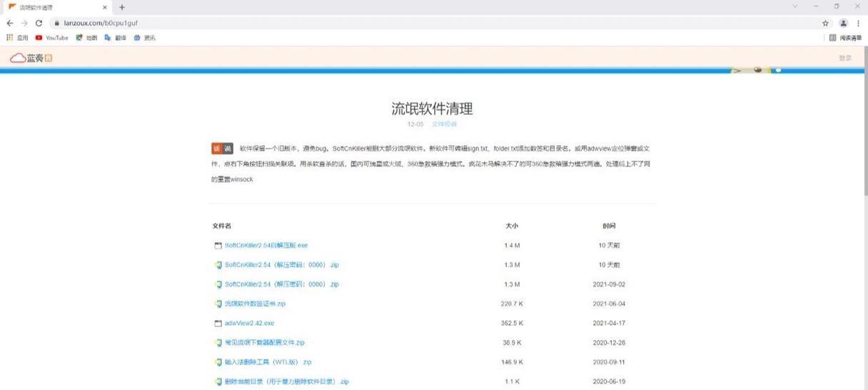Open the 翻译 translate bookmark
Screen dimensions: 868x390
(x=115, y=38)
